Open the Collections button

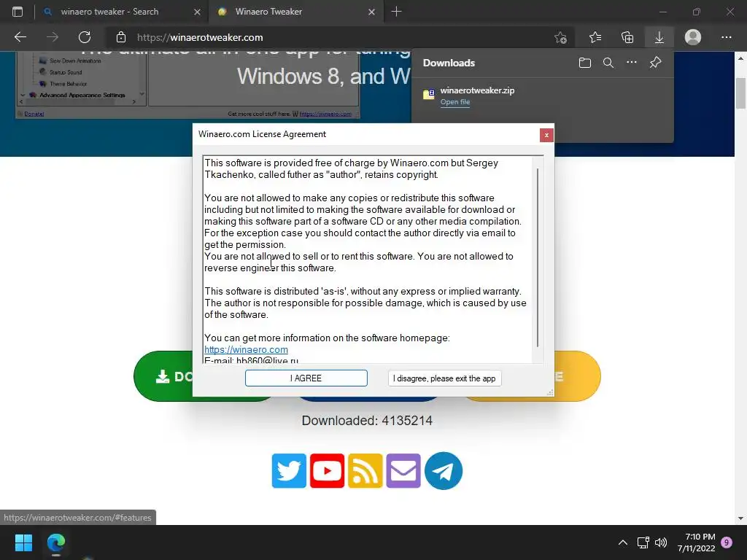pyautogui.click(x=627, y=37)
